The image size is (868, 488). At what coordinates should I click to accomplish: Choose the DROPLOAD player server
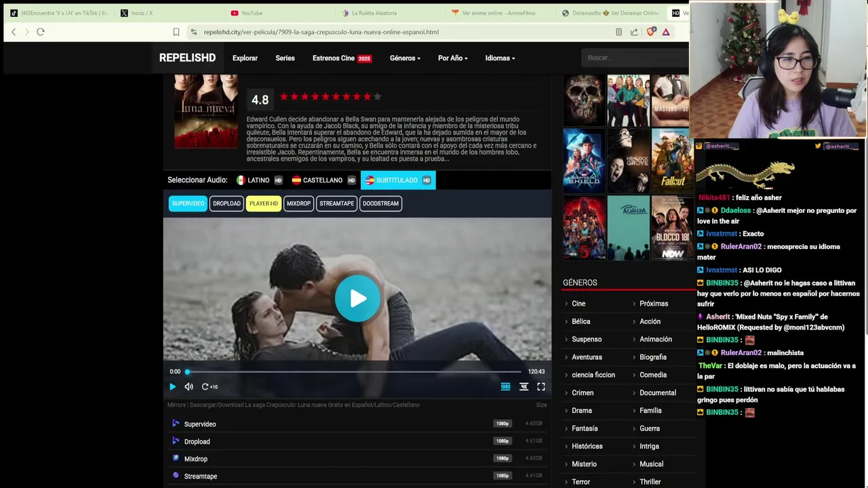226,203
